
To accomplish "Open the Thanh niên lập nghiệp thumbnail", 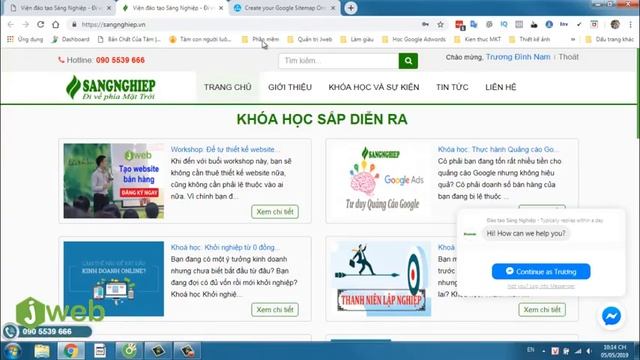I will [x=381, y=279].
